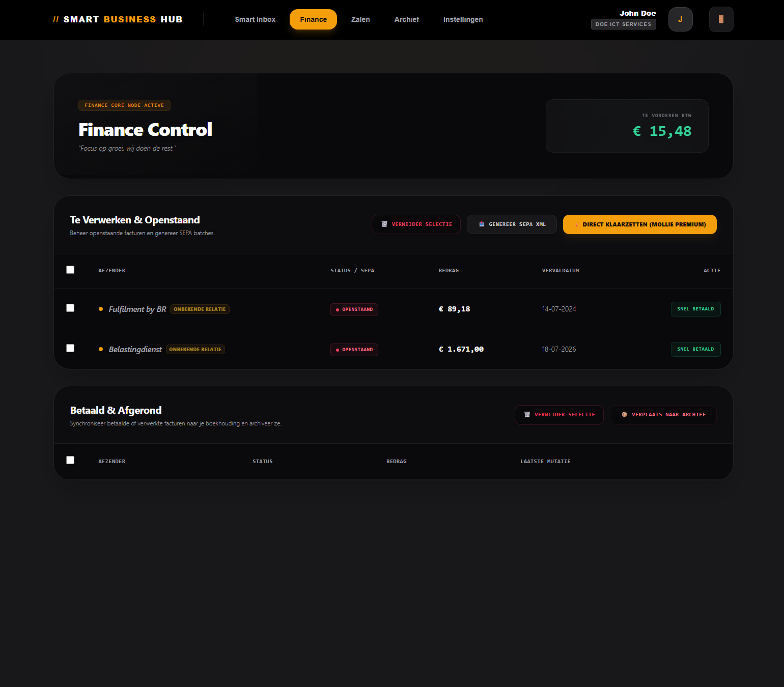Image resolution: width=784 pixels, height=687 pixels.
Task: Click Snel Betaald for Fulfilment by BR
Action: pyautogui.click(x=695, y=309)
